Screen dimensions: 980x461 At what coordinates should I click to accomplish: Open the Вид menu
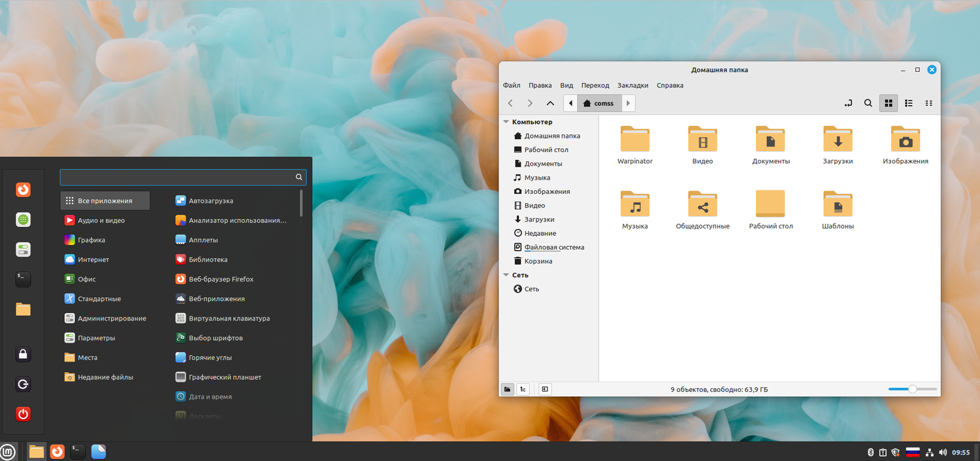(x=566, y=86)
